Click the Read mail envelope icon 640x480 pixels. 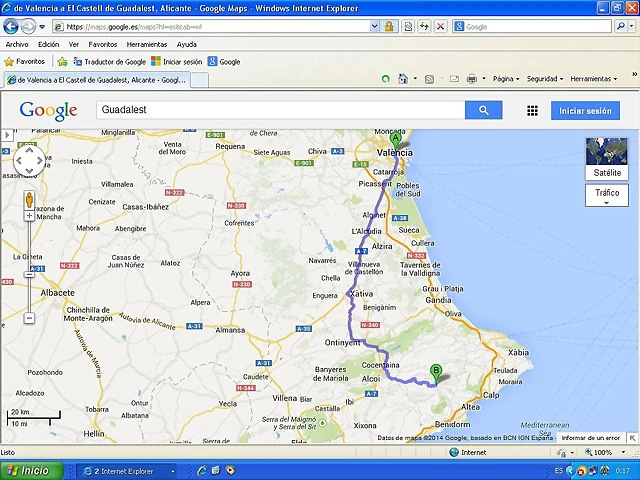454,79
